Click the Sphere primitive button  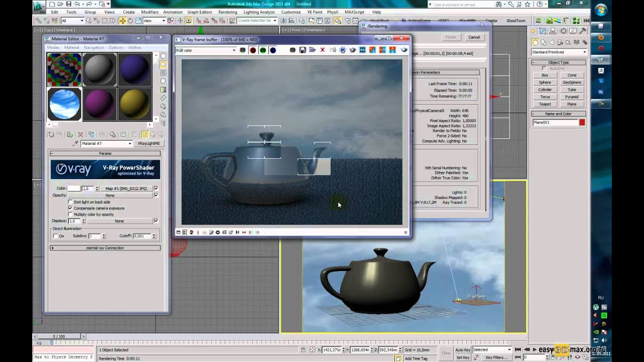(545, 82)
